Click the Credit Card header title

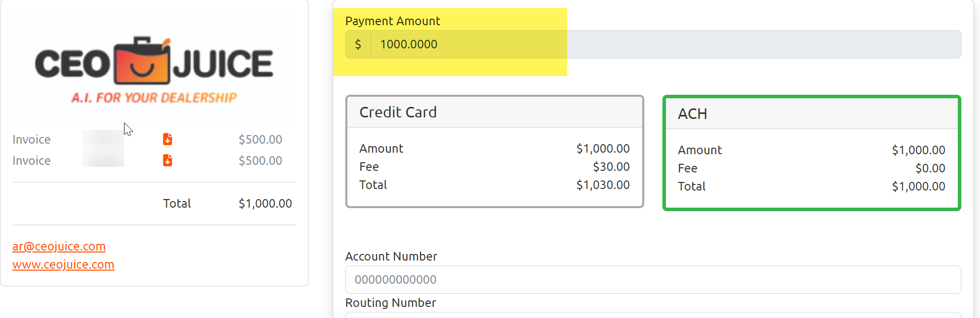pos(398,112)
